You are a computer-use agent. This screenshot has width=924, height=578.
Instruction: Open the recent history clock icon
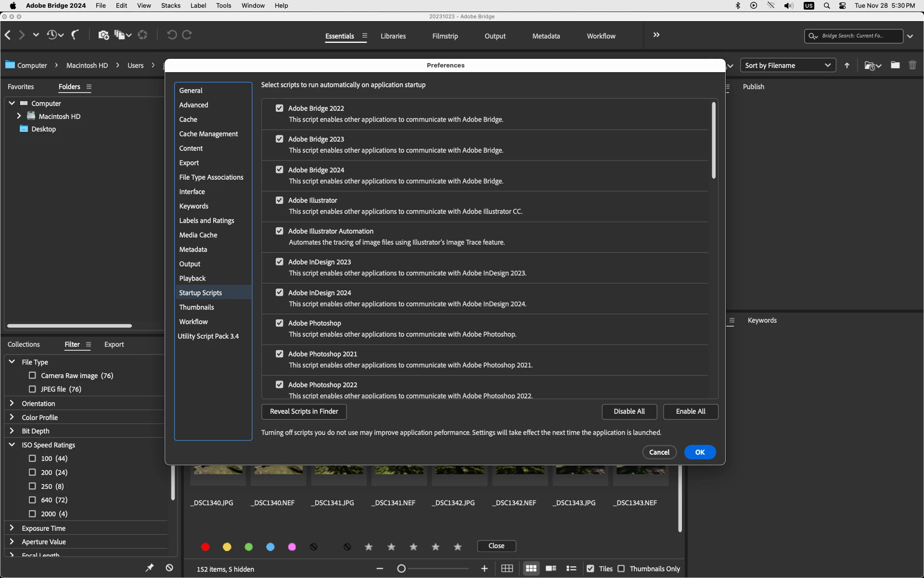(x=52, y=35)
